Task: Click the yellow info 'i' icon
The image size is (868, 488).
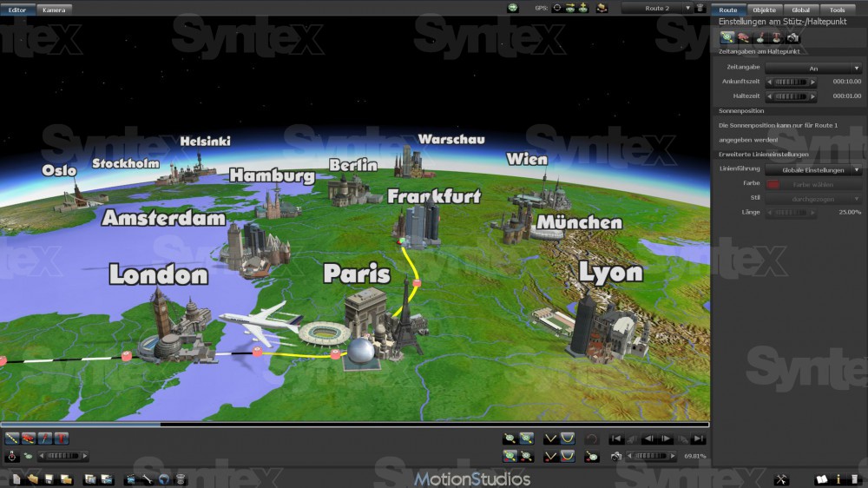Action: click(838, 479)
